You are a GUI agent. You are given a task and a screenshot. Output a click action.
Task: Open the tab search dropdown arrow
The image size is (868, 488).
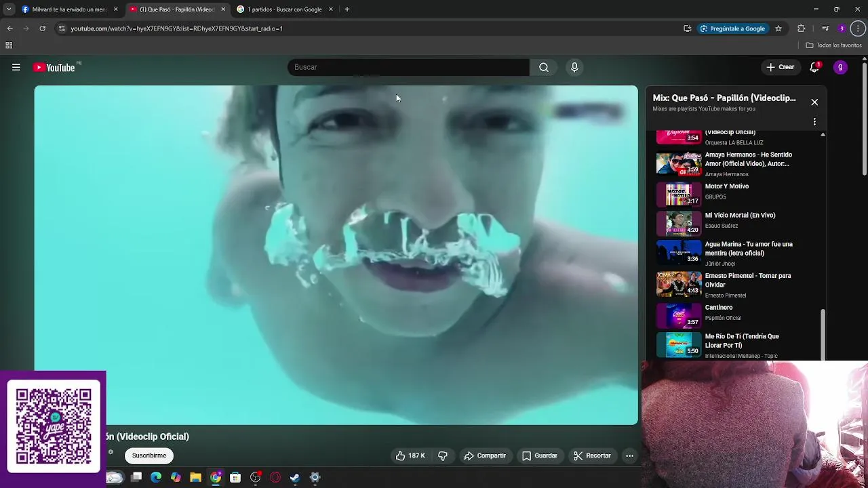pos(8,9)
